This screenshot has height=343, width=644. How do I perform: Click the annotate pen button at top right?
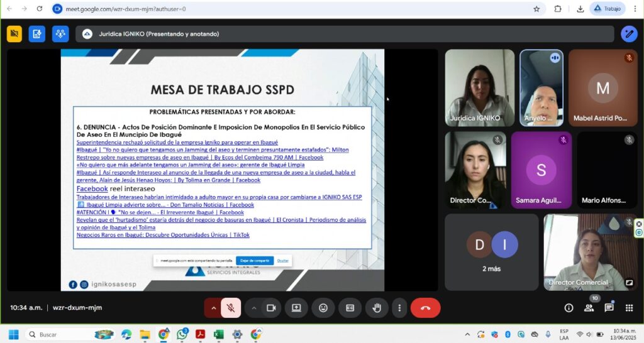point(629,34)
